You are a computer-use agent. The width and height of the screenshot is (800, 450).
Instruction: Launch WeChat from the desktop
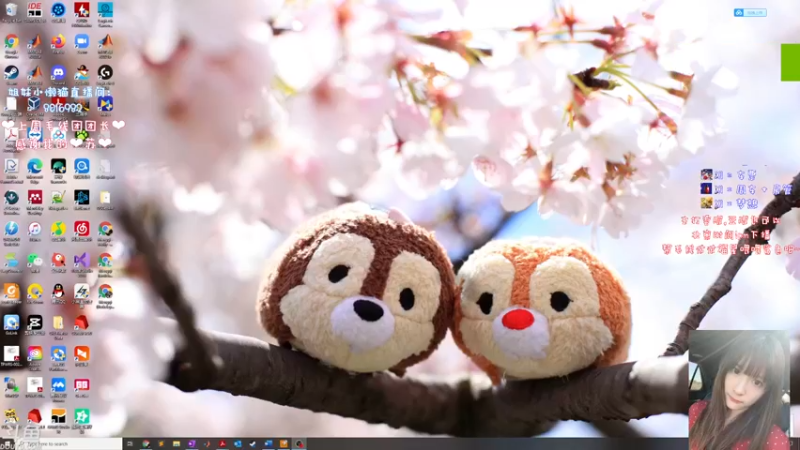[x=35, y=260]
